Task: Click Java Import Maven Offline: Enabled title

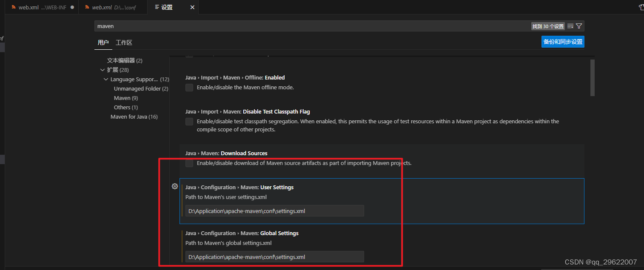Action: pos(235,78)
